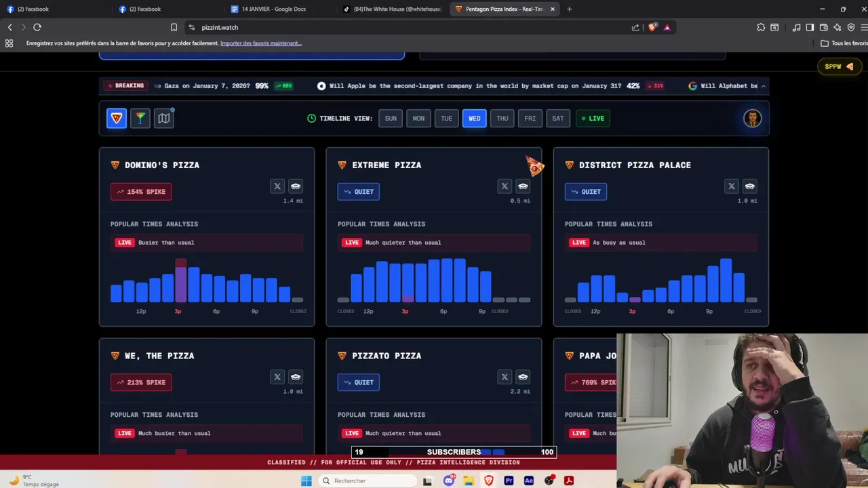
Task: Select MON in timeline view
Action: [x=418, y=118]
